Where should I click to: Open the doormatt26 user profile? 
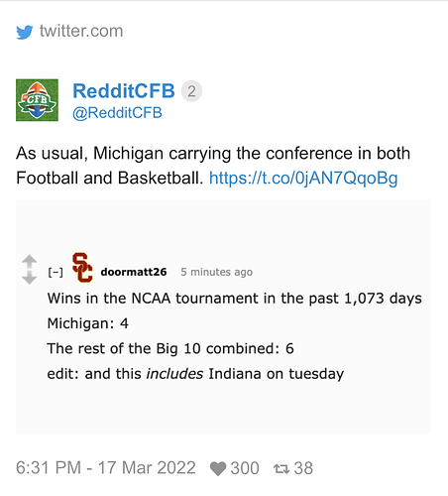click(x=134, y=272)
